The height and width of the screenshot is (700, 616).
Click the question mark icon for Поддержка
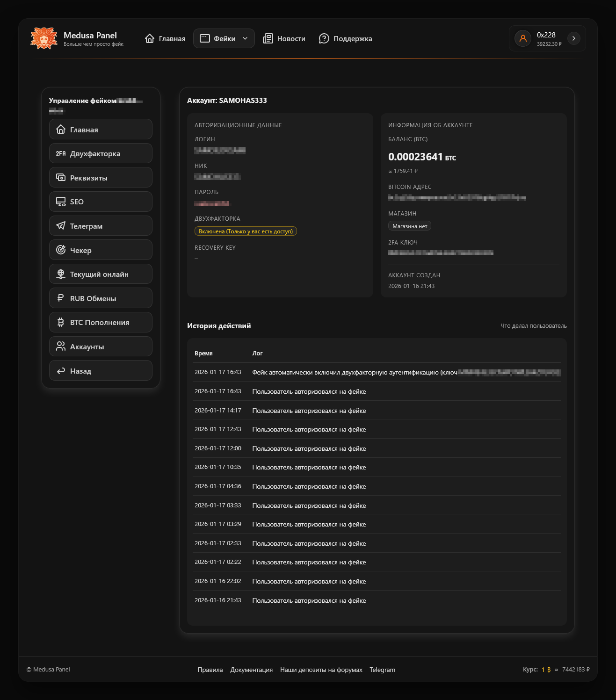click(324, 39)
